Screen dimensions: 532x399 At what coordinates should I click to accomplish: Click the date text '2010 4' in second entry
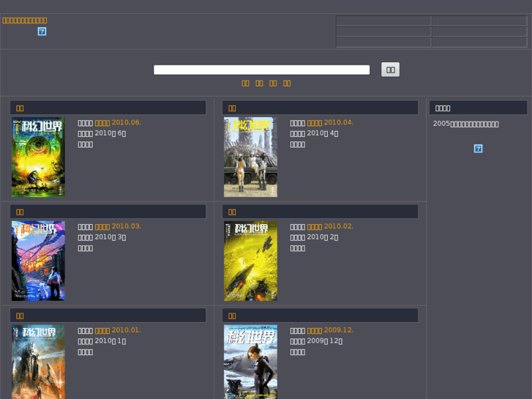click(x=323, y=133)
